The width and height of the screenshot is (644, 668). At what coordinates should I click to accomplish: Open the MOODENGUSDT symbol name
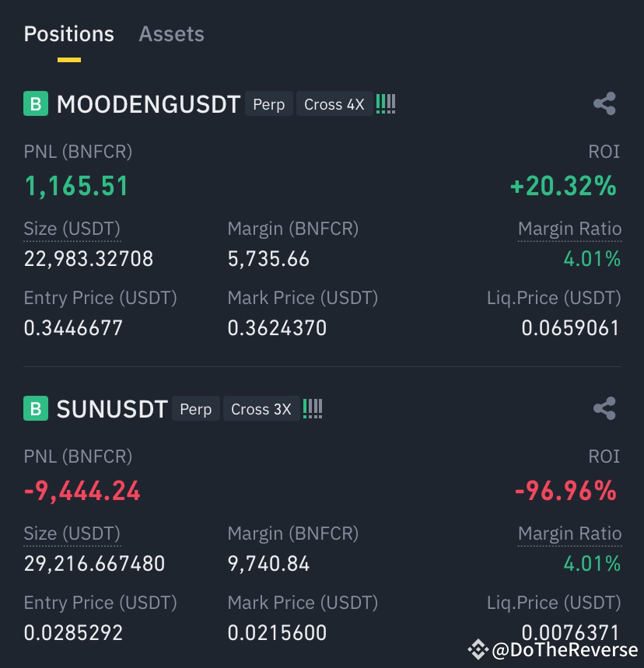[149, 104]
